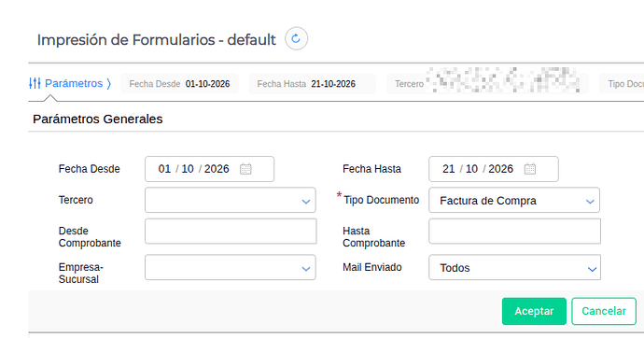Screen dimensions: 644x338
Task: Select the day field in Fecha Desde
Action: (164, 169)
